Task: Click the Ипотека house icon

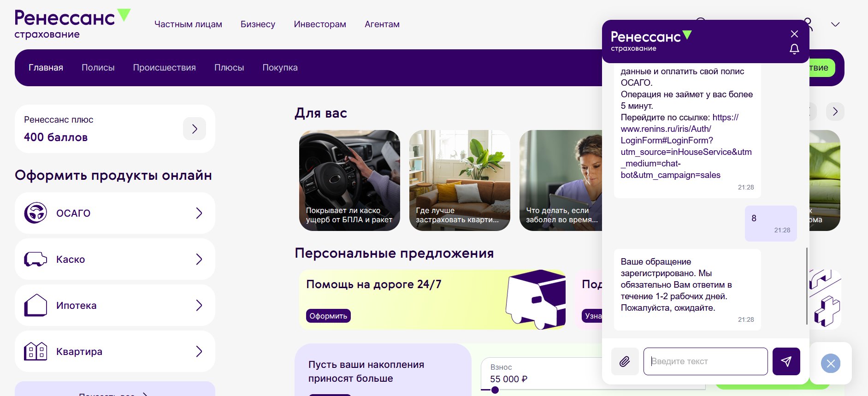Action: [x=35, y=305]
